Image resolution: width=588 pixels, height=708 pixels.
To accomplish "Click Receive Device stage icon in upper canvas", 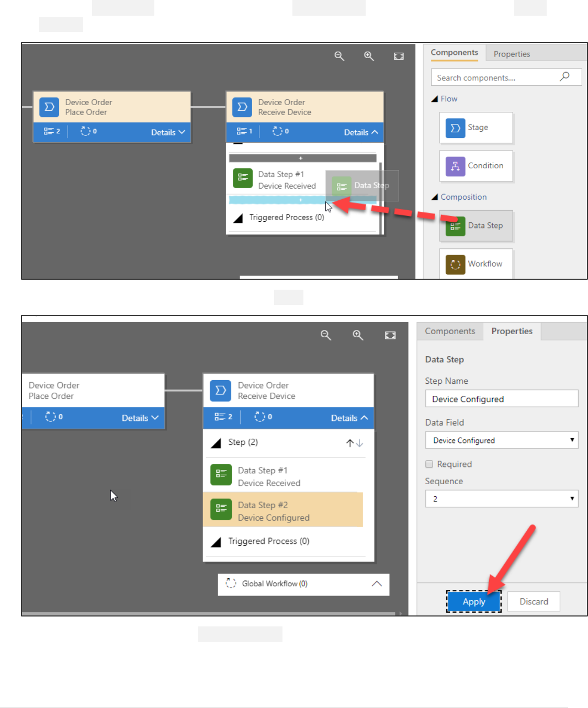I will 242,107.
